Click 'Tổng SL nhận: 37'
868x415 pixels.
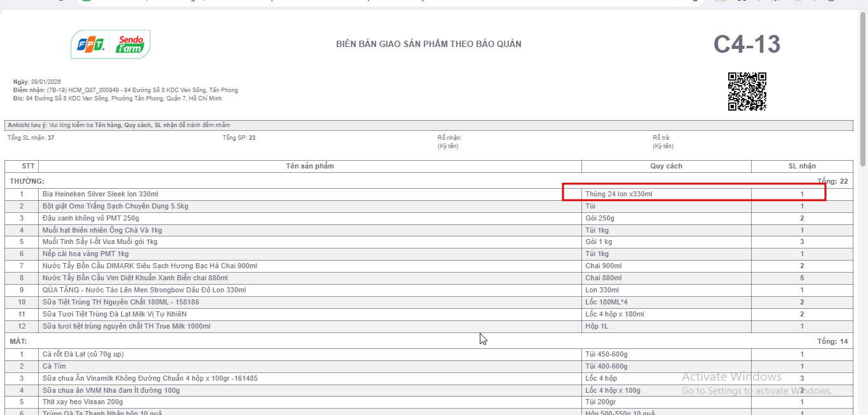(31, 137)
